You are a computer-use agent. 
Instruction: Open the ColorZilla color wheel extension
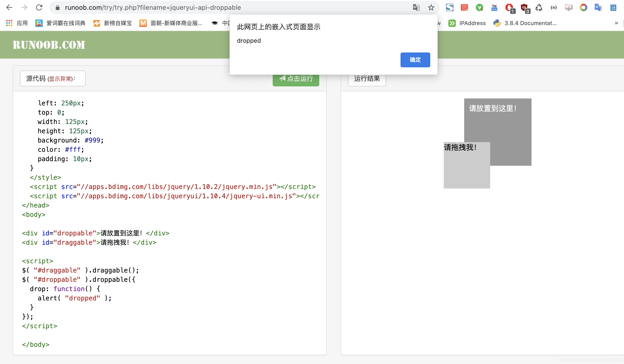(584, 7)
